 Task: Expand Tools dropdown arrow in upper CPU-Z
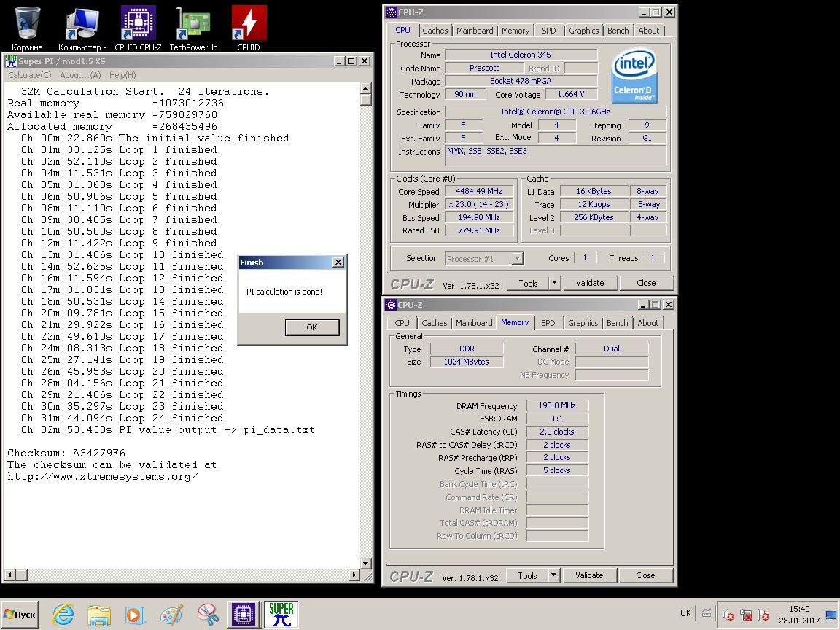554,283
